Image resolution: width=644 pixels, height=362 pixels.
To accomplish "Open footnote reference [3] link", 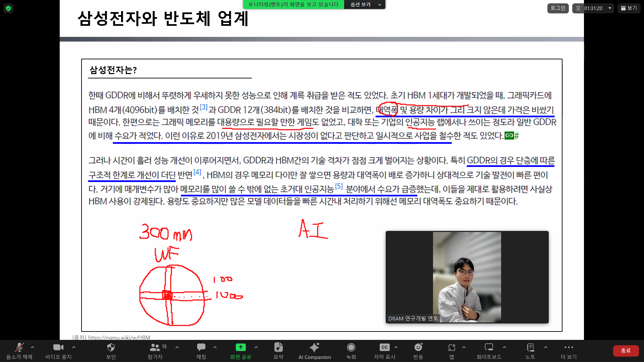I will click(204, 107).
